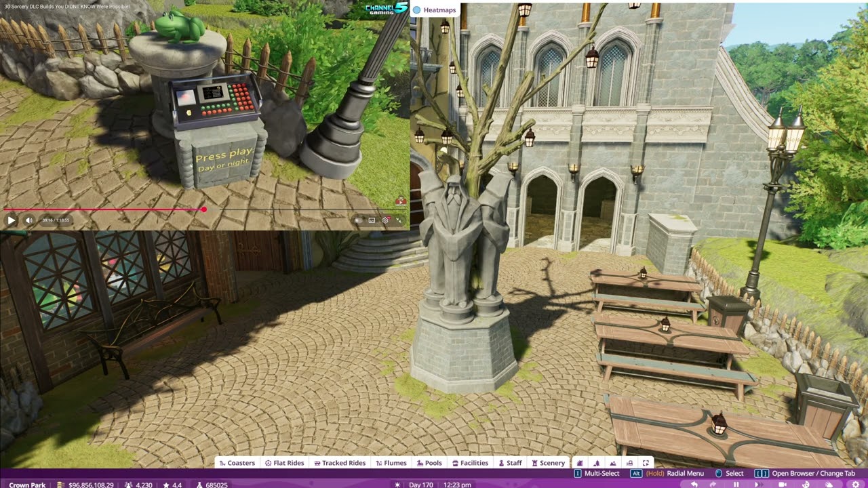This screenshot has height=488, width=868.
Task: Select the mountain terrain paint icon
Action: point(613,463)
